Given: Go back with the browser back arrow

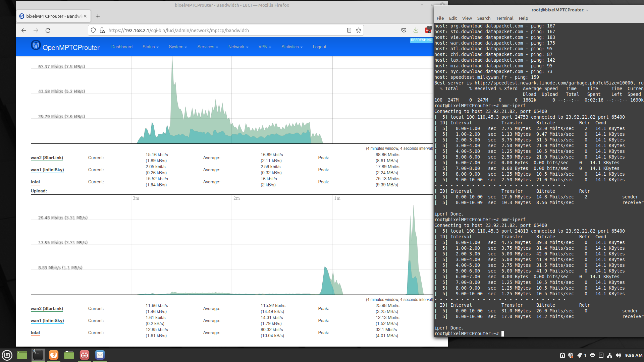Looking at the screenshot, I should (x=24, y=31).
